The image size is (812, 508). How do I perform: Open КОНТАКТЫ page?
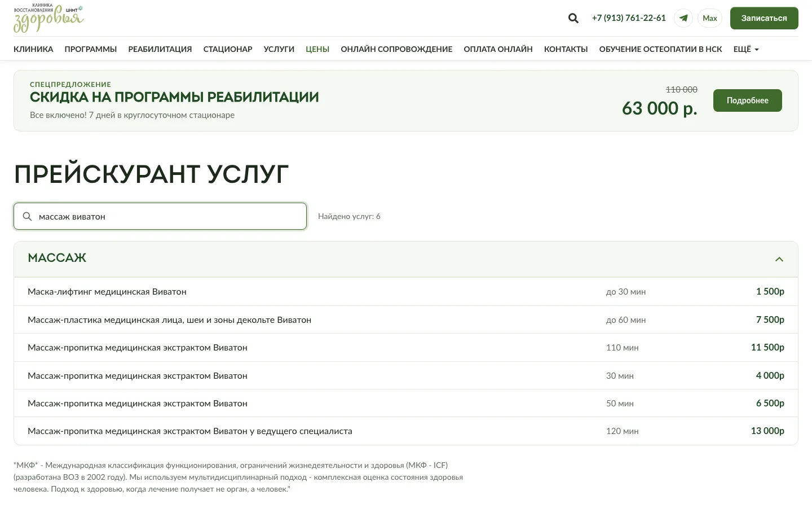click(x=566, y=49)
